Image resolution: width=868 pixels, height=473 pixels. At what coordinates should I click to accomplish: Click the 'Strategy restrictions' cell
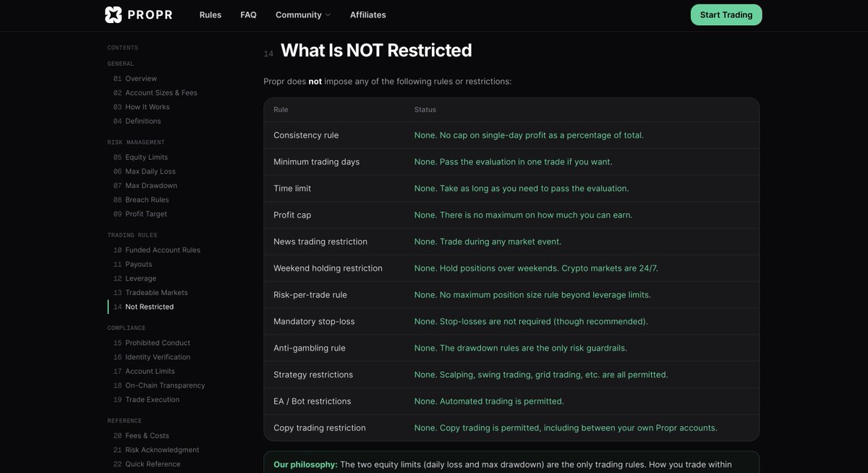pyautogui.click(x=313, y=375)
